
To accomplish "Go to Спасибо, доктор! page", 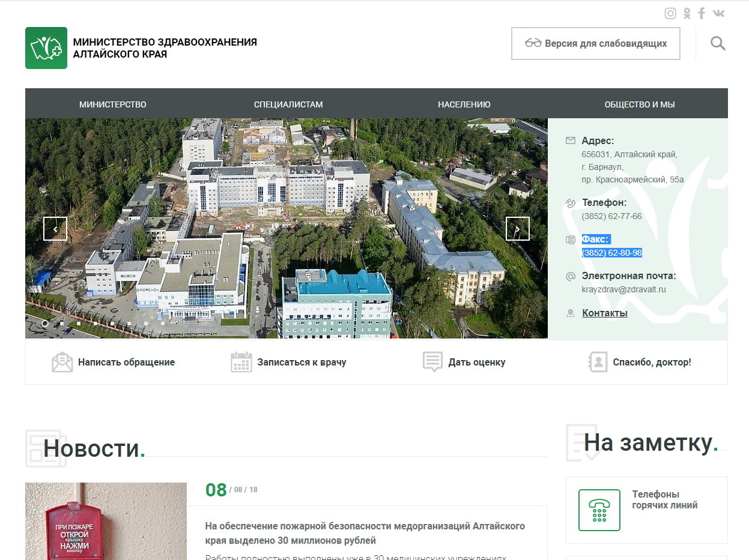I will tap(640, 363).
